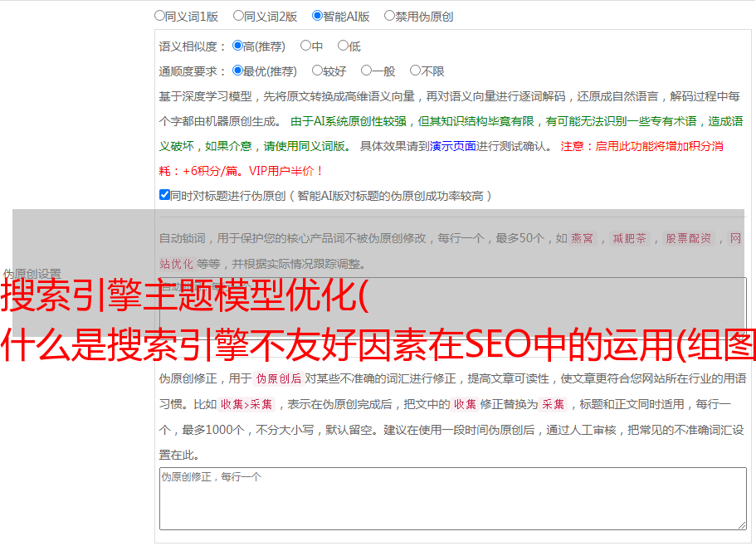The width and height of the screenshot is (756, 546).
Task: Choose 最优(推荐) for 通顺度要求
Action: [237, 71]
